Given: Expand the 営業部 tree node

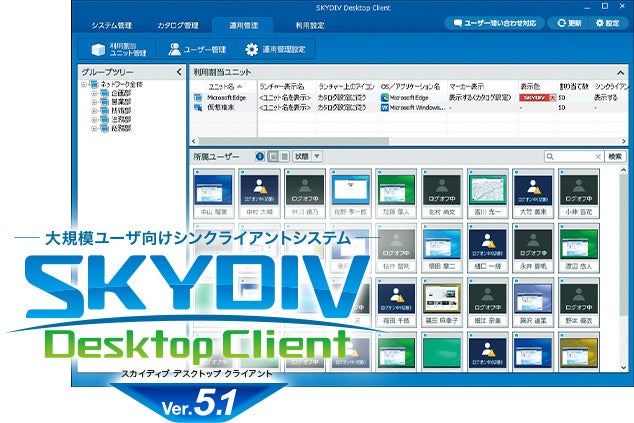Looking at the screenshot, I should tap(94, 102).
